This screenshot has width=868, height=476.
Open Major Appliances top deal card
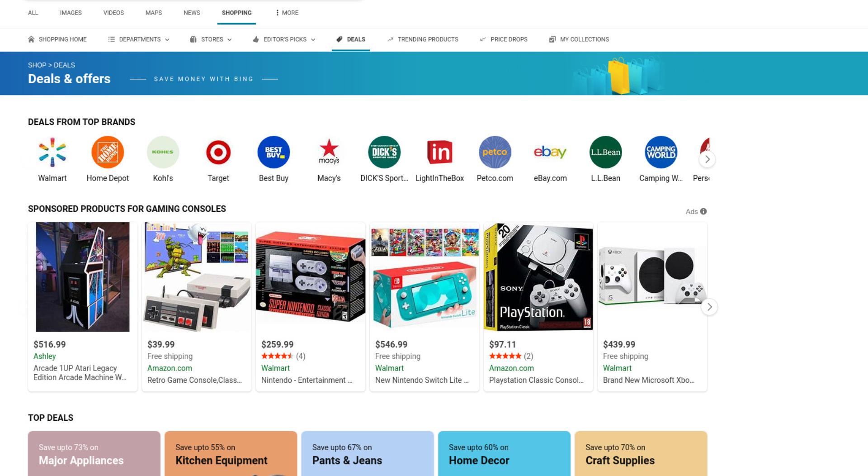coord(94,453)
